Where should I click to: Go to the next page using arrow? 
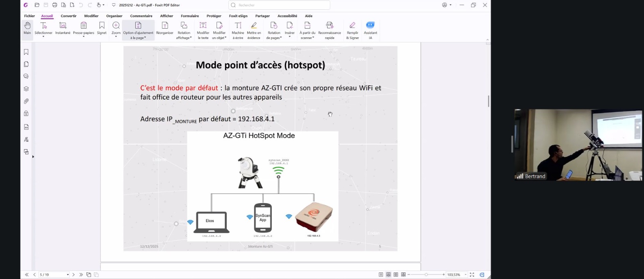[73, 275]
